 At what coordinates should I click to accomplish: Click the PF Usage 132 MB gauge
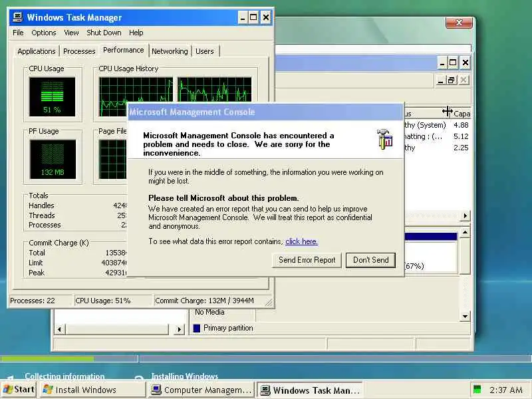click(x=53, y=160)
